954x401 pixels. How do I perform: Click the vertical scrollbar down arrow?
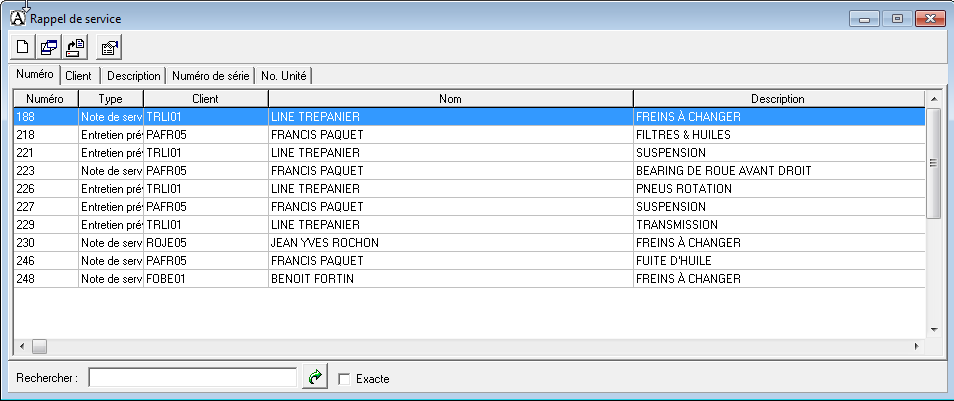933,330
